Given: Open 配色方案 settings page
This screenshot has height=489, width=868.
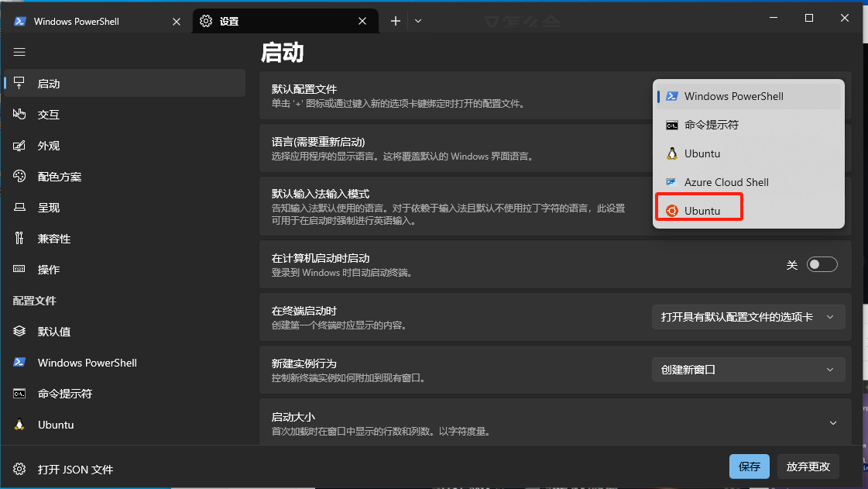Looking at the screenshot, I should point(125,177).
